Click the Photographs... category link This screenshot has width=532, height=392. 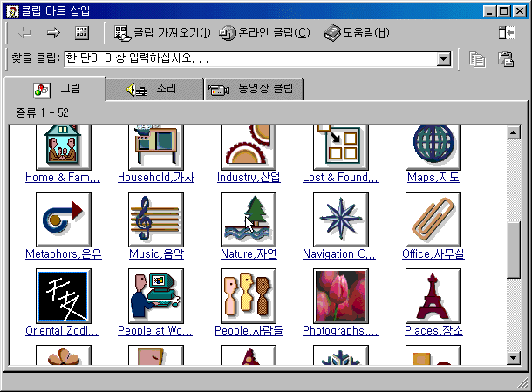(340, 330)
